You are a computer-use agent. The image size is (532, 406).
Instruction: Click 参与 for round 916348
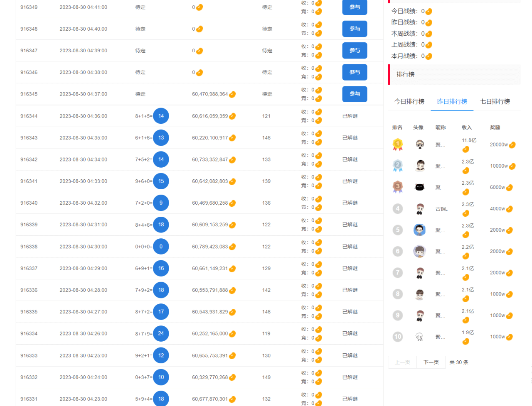(355, 29)
